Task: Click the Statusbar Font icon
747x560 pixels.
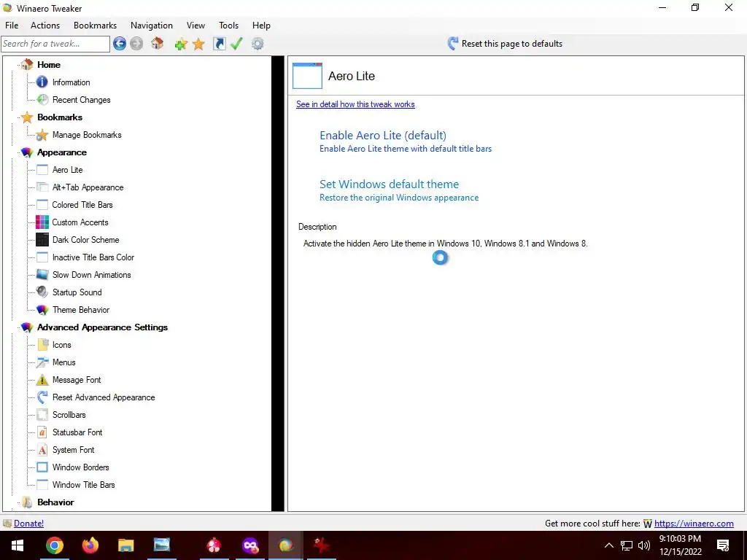Action: (x=42, y=432)
